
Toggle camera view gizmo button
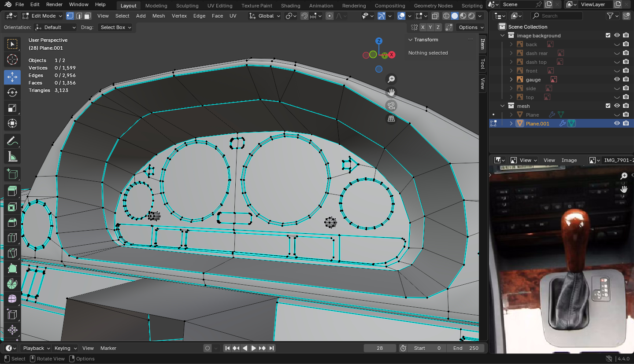pyautogui.click(x=391, y=106)
